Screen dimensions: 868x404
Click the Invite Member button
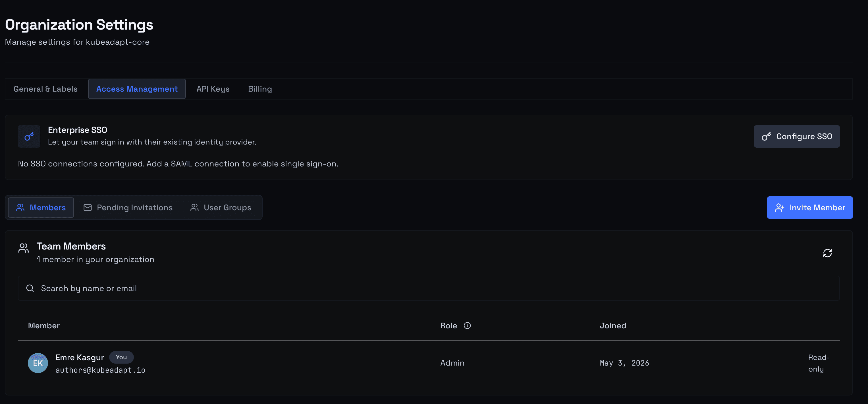(x=810, y=207)
